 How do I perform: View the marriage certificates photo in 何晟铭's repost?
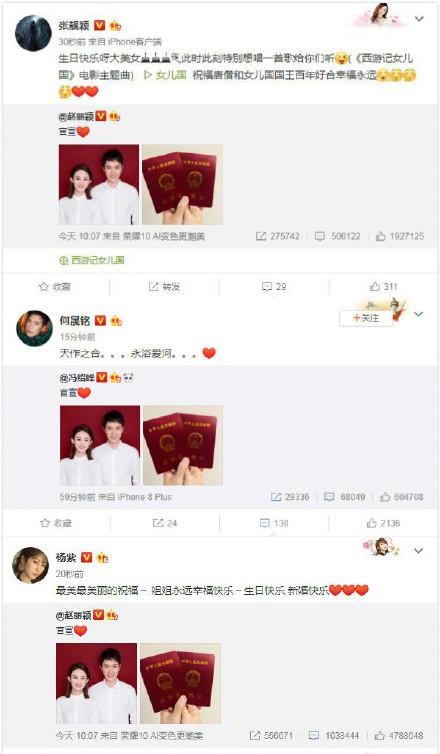[x=183, y=445]
